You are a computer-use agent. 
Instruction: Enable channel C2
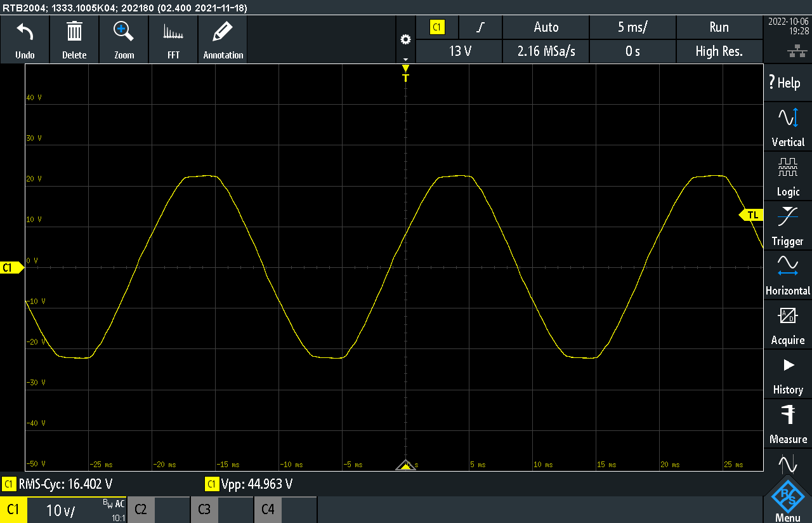tap(141, 510)
